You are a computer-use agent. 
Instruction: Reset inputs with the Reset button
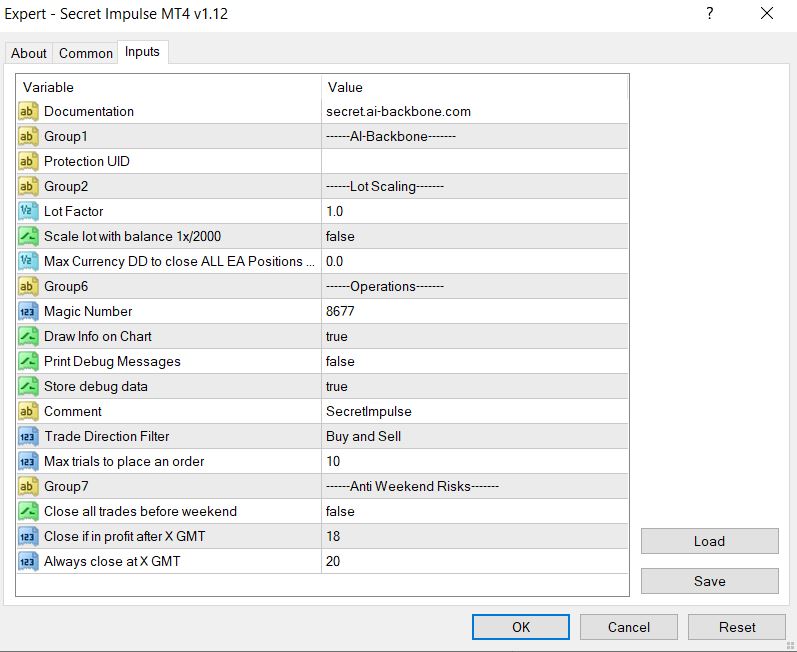(737, 627)
